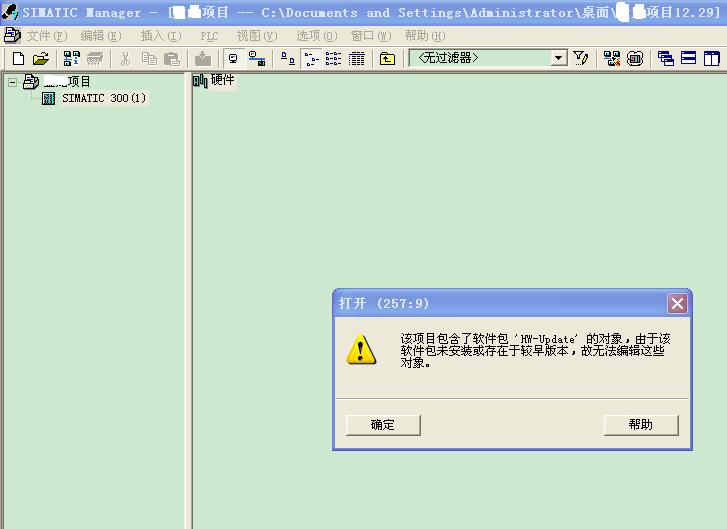Click the New Project toolbar icon
Viewport: 727px width, 529px height.
tap(18, 59)
